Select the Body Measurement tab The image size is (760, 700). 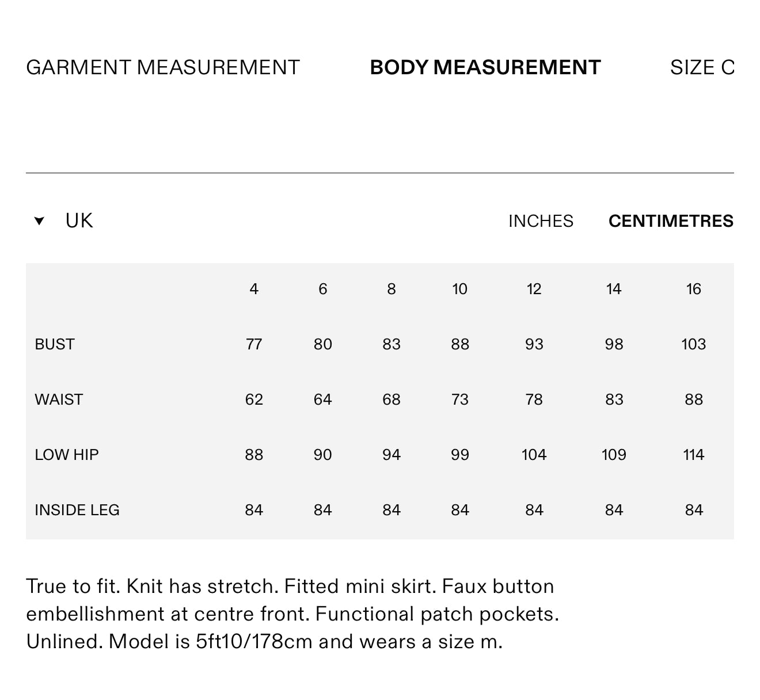pyautogui.click(x=485, y=67)
